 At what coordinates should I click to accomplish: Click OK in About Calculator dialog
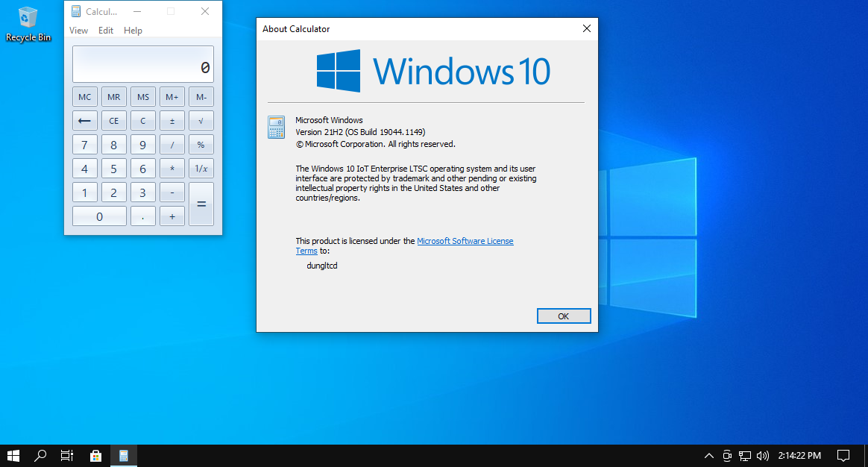564,316
